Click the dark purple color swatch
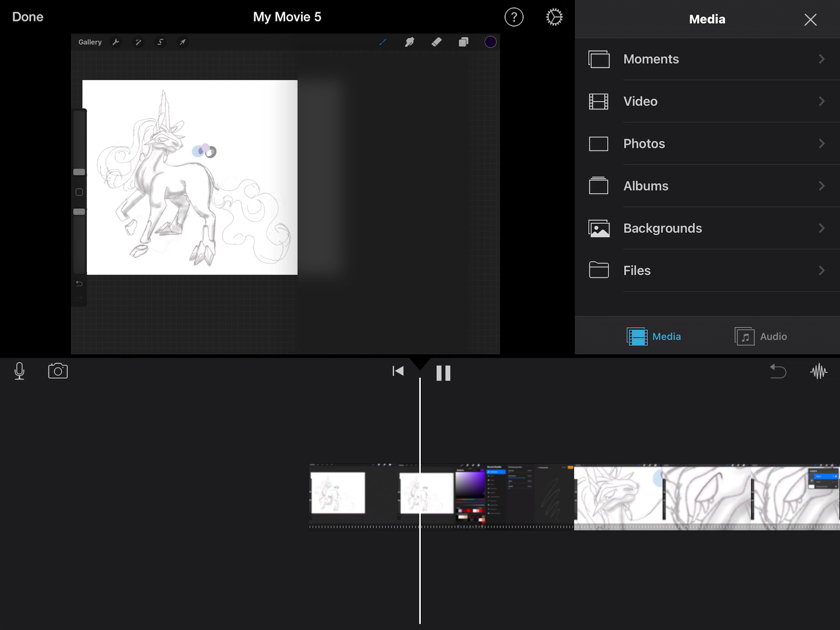Screen dimensions: 840x630 coord(490,42)
